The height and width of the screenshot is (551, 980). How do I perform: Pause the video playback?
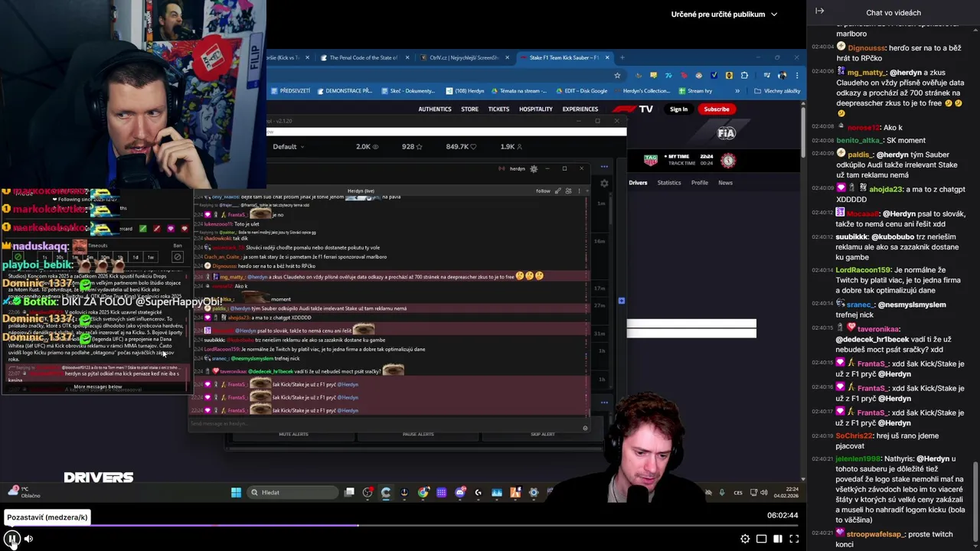(x=12, y=539)
